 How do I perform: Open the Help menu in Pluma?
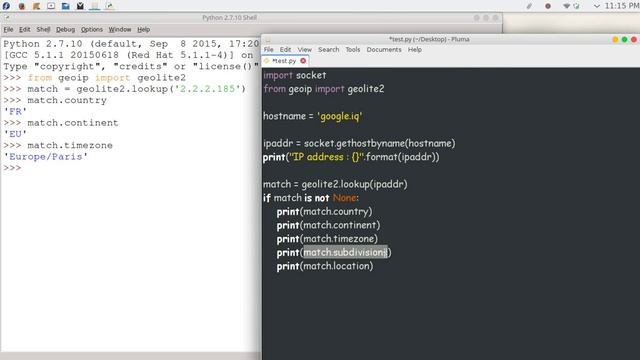coord(415,49)
